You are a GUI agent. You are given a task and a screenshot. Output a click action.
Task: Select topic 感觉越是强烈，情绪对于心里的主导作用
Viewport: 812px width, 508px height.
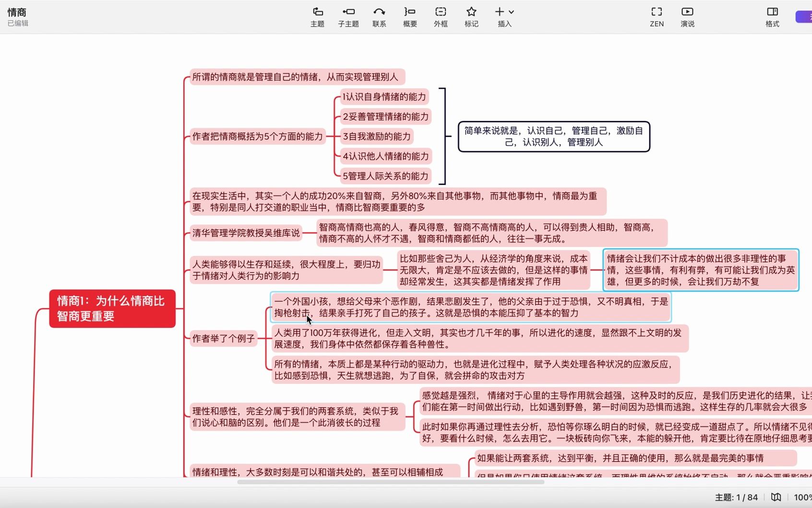(x=616, y=401)
